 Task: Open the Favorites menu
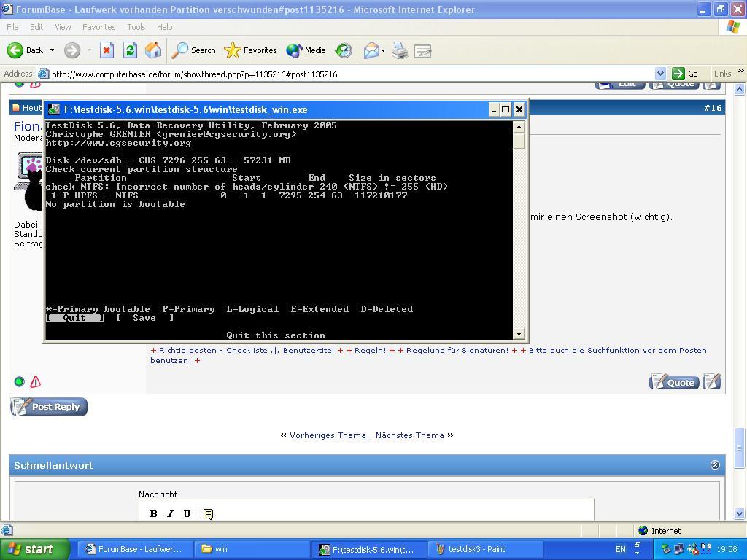tap(98, 27)
